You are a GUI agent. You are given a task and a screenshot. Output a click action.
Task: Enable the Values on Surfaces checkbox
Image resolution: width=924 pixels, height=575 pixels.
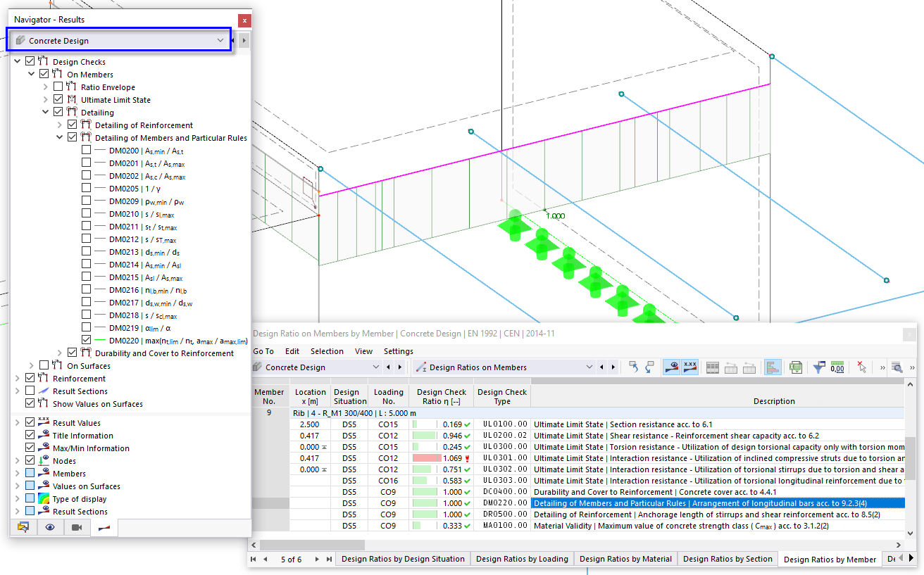click(x=30, y=486)
